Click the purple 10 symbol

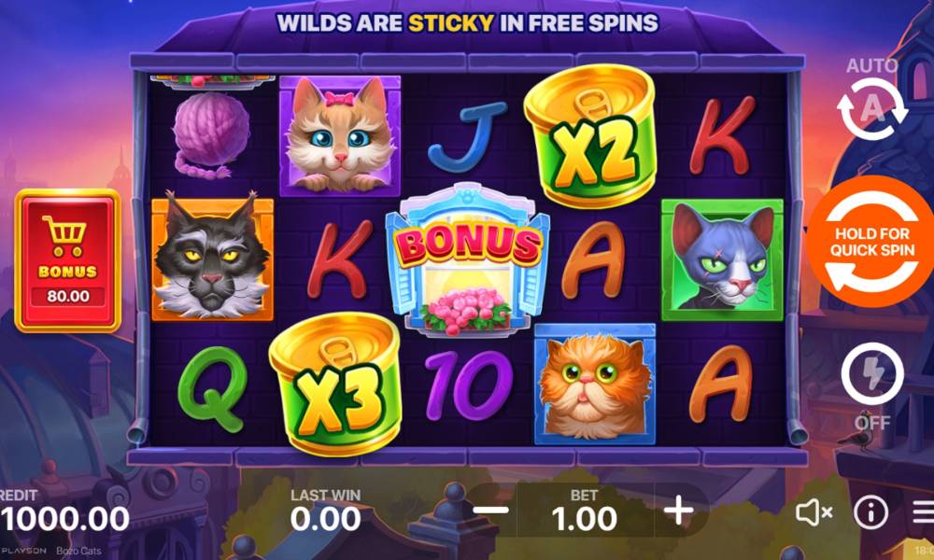click(468, 385)
